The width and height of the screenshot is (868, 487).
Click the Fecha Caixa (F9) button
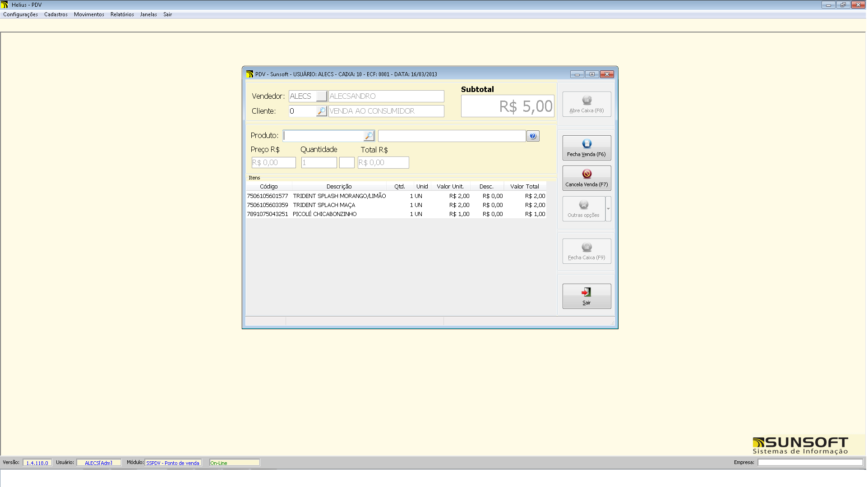point(586,251)
